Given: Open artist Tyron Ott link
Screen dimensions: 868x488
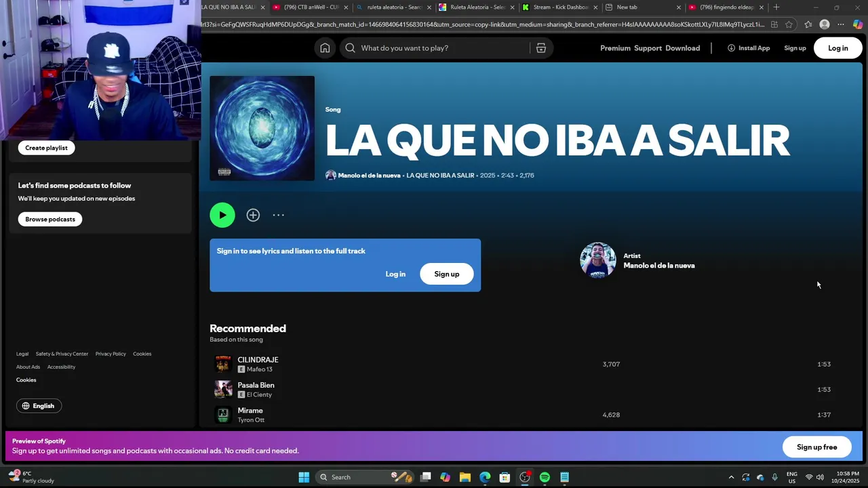Looking at the screenshot, I should (x=251, y=420).
